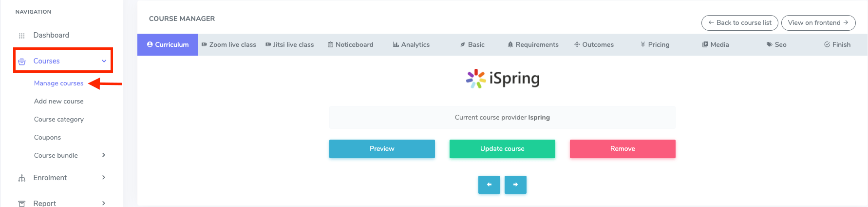Switch to the Analytics tab

411,44
